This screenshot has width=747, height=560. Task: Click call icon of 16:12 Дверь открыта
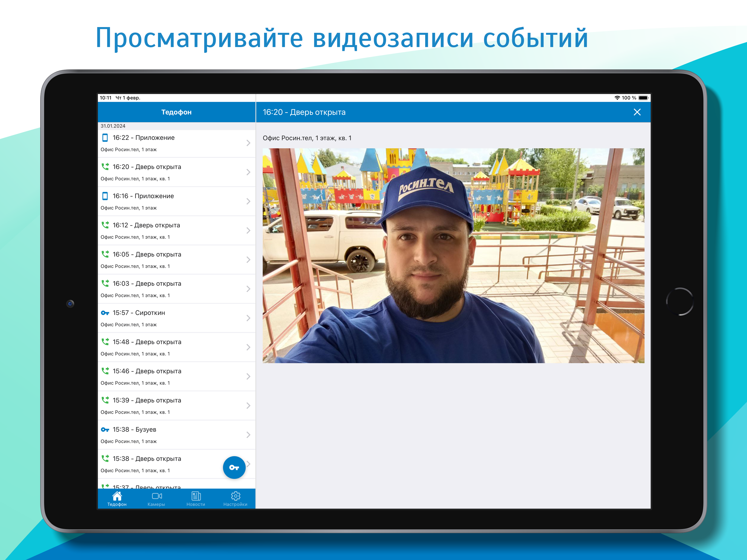[105, 225]
